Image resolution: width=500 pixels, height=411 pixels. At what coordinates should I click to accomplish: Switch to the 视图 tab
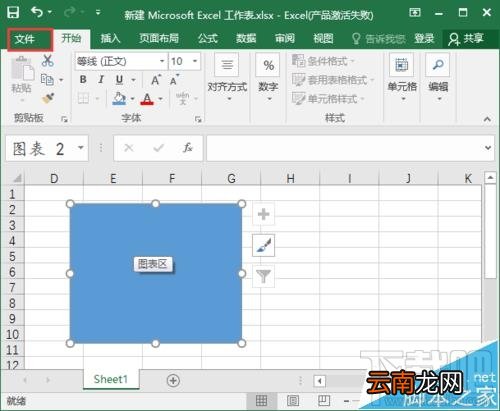point(323,39)
